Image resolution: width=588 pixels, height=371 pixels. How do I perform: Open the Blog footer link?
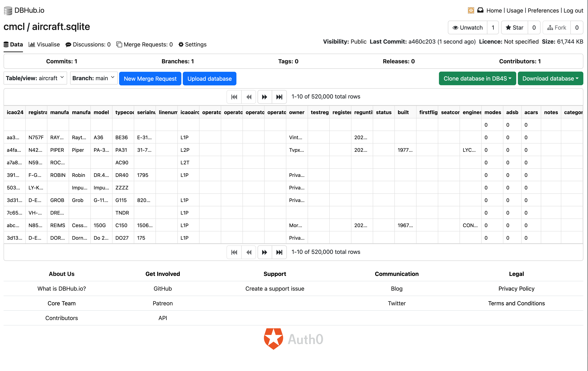point(397,289)
